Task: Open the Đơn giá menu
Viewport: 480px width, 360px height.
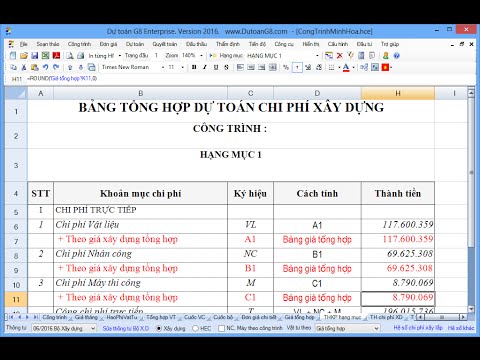Action: point(108,44)
